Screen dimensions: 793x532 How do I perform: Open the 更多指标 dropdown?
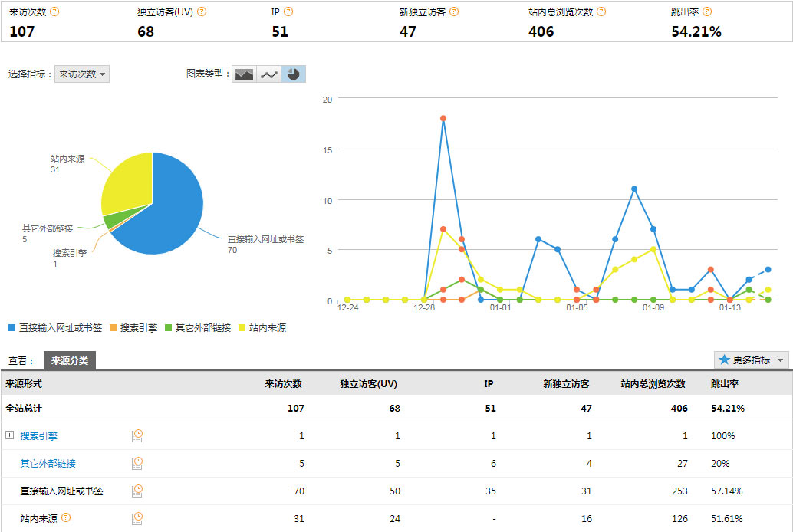(751, 360)
